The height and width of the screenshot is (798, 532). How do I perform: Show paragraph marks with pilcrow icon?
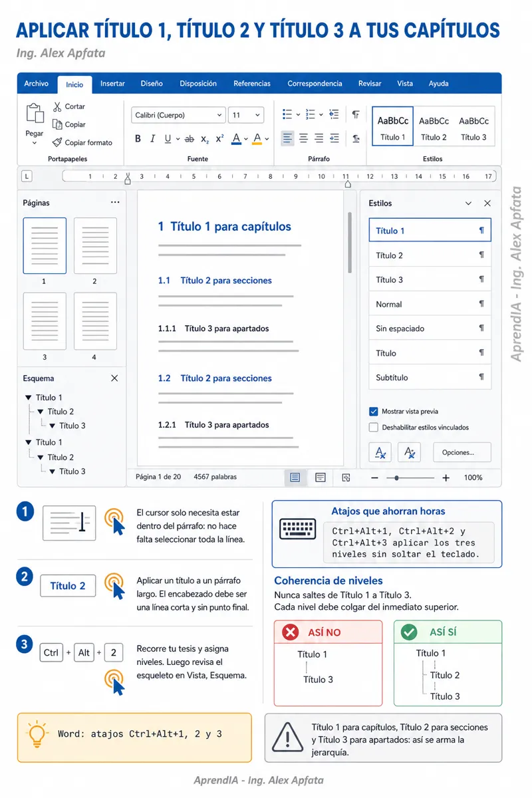click(356, 114)
